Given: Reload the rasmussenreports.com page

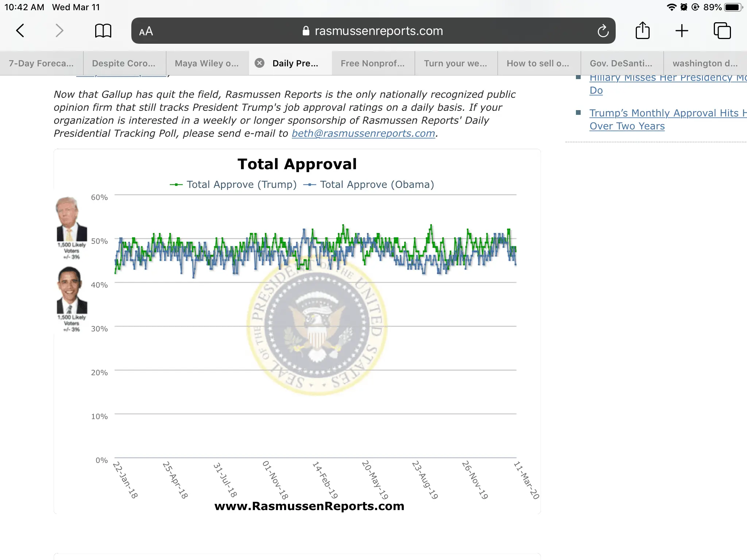Looking at the screenshot, I should [603, 31].
